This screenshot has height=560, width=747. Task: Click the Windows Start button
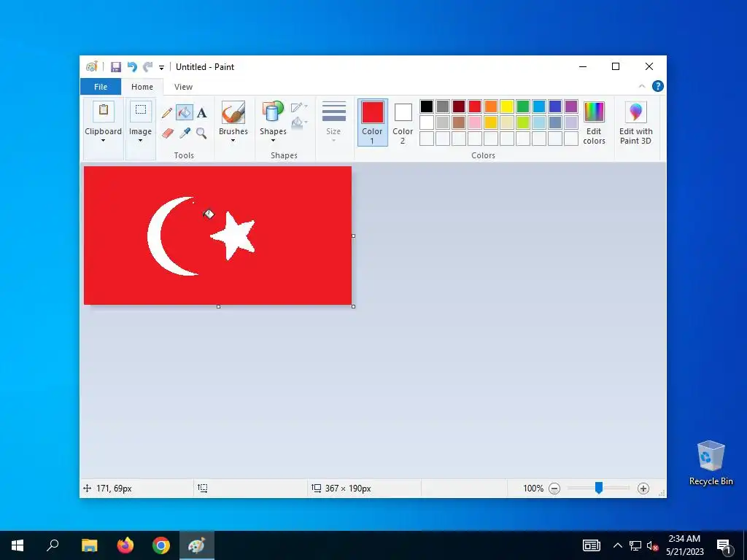coord(18,545)
